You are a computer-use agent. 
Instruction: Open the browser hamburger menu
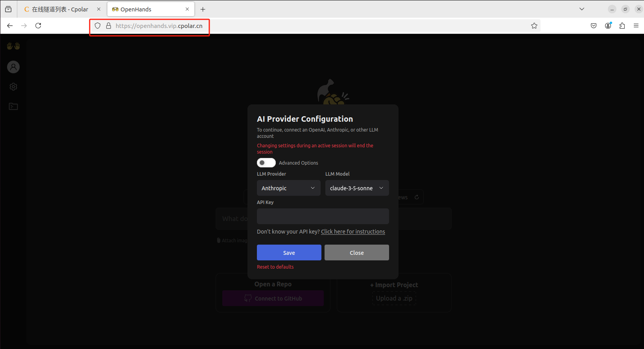click(x=636, y=26)
